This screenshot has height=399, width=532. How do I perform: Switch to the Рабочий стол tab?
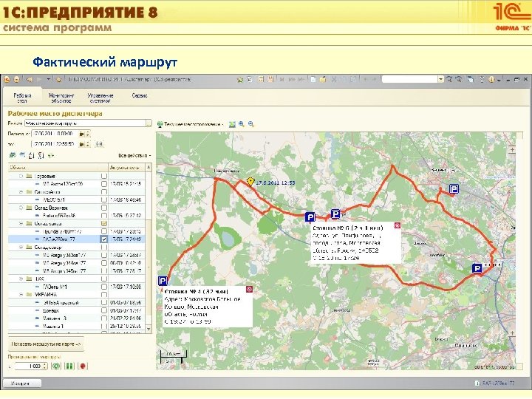coord(22,98)
